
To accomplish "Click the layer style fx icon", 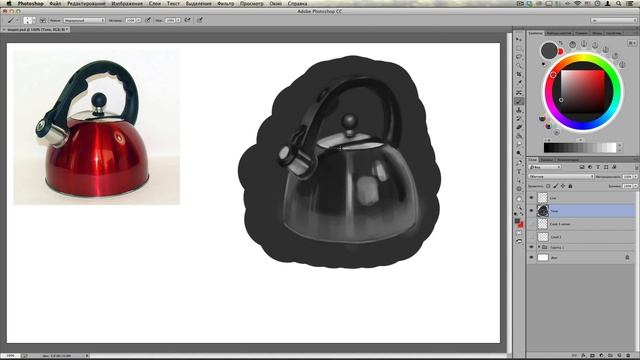I will point(583,356).
